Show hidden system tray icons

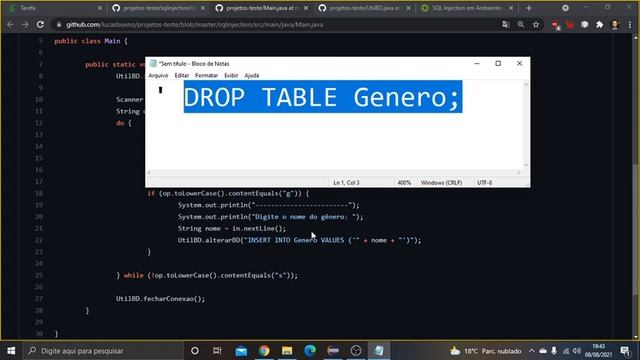531,351
